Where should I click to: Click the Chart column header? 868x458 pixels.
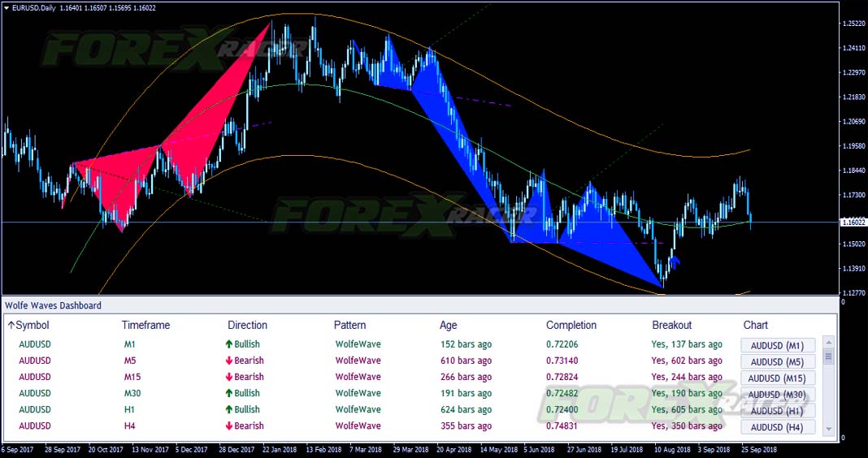(756, 326)
